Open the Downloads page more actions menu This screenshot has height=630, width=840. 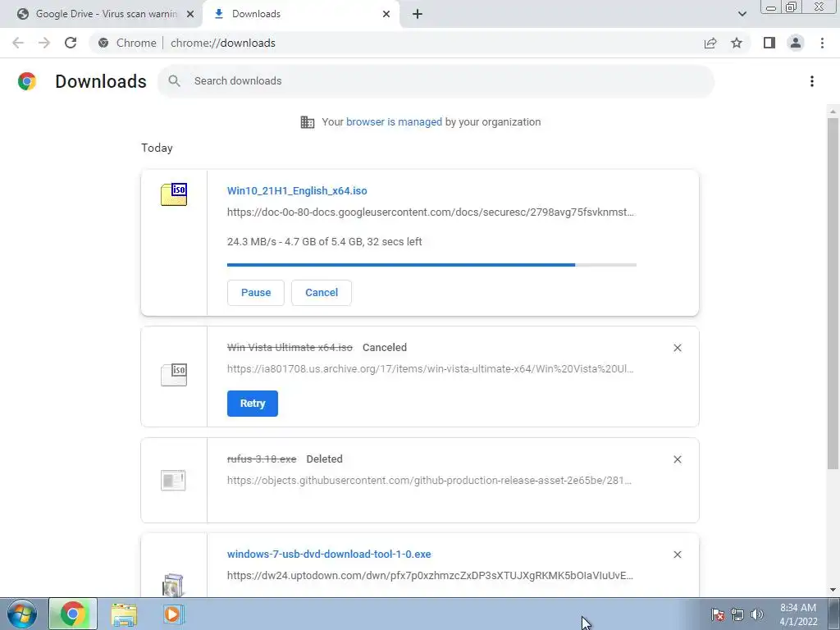(x=812, y=81)
